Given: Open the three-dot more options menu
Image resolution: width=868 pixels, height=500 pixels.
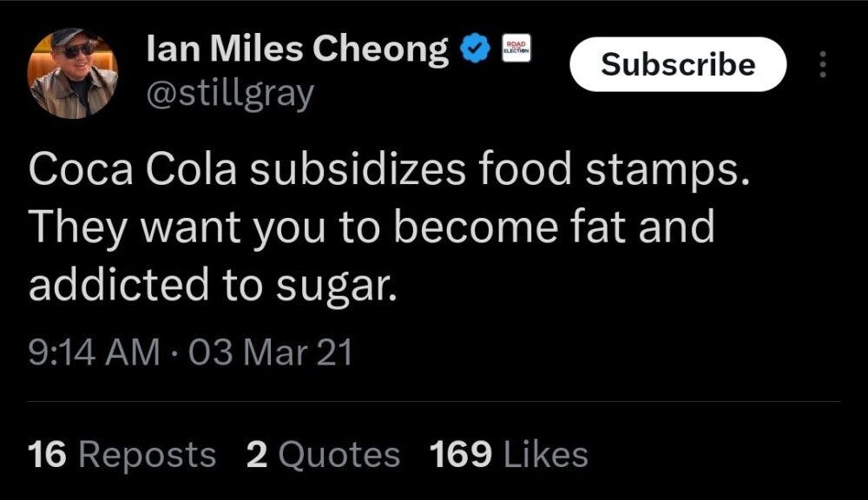Looking at the screenshot, I should pyautogui.click(x=824, y=65).
